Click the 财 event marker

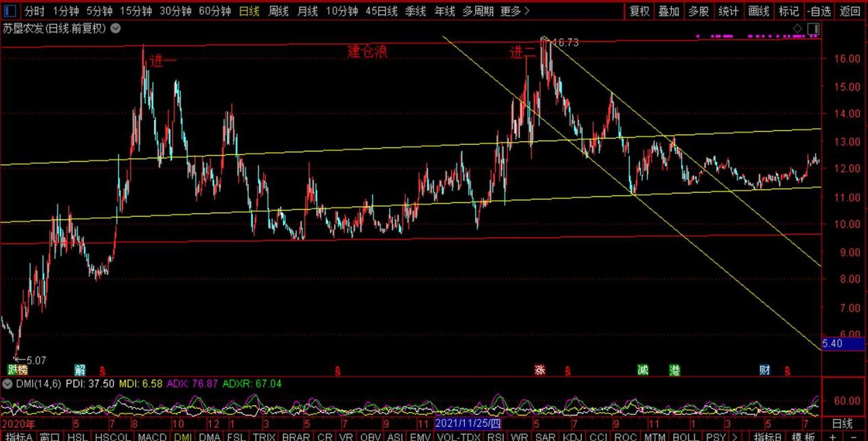click(x=764, y=370)
